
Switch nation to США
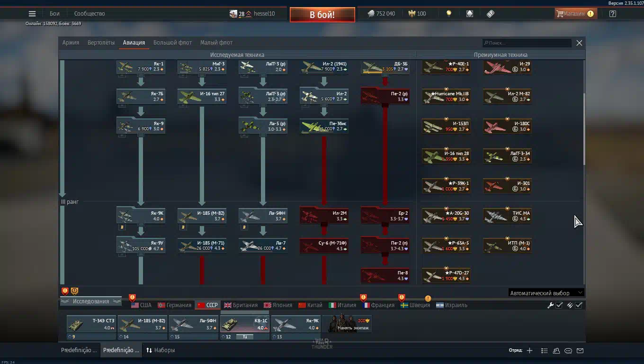tap(142, 305)
